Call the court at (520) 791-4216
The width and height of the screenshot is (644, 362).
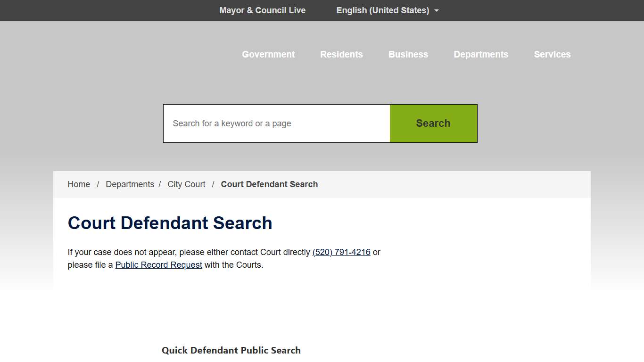coord(341,252)
